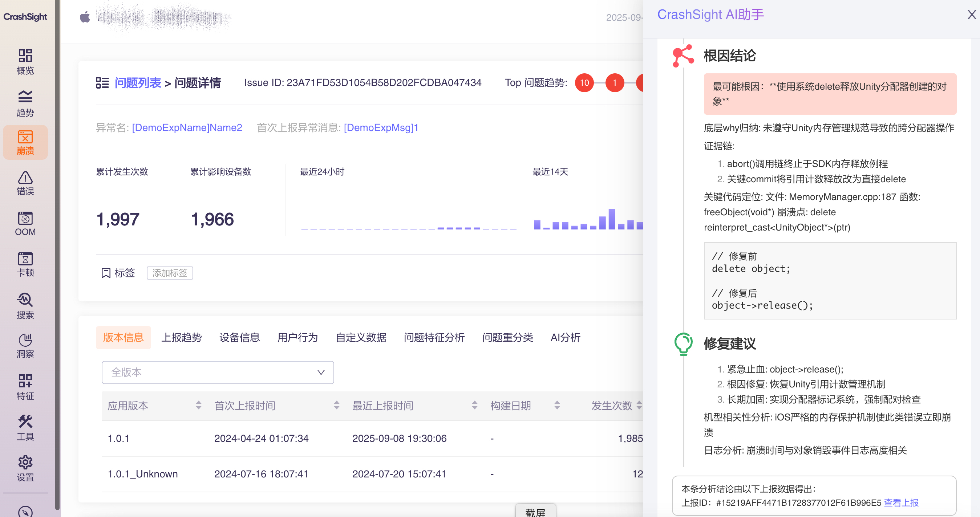
Task: Sort by 首次上报时间 column arrows
Action: click(x=337, y=405)
